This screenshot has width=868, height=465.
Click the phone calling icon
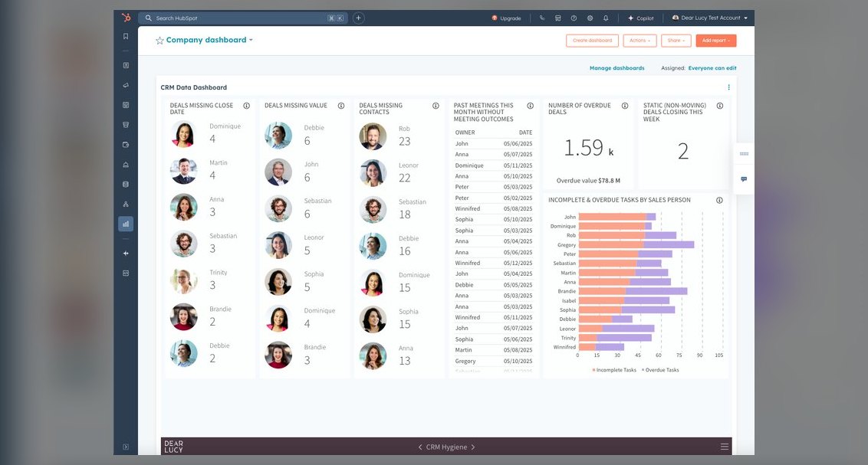(542, 18)
